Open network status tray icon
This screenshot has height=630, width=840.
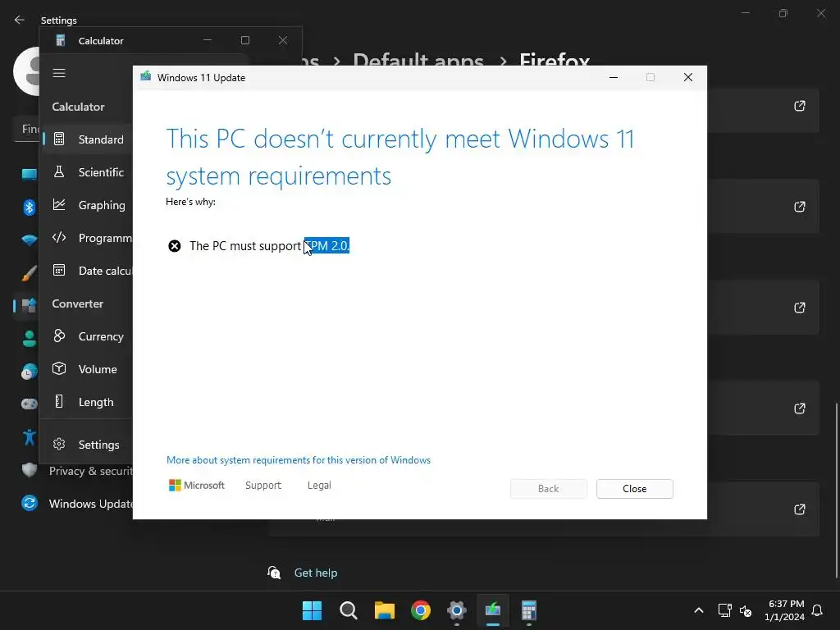[724, 610]
